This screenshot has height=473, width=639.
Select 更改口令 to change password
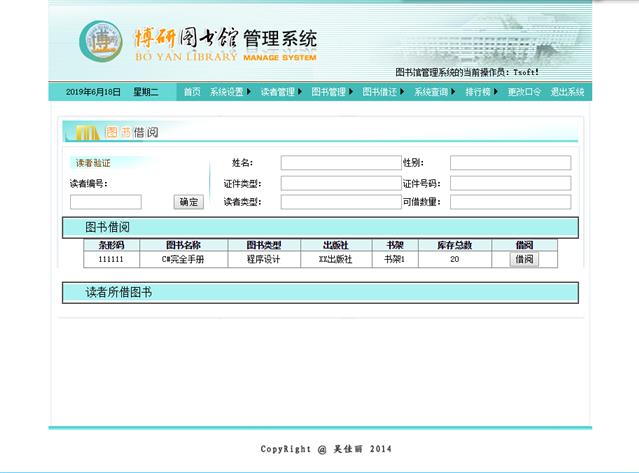click(524, 92)
